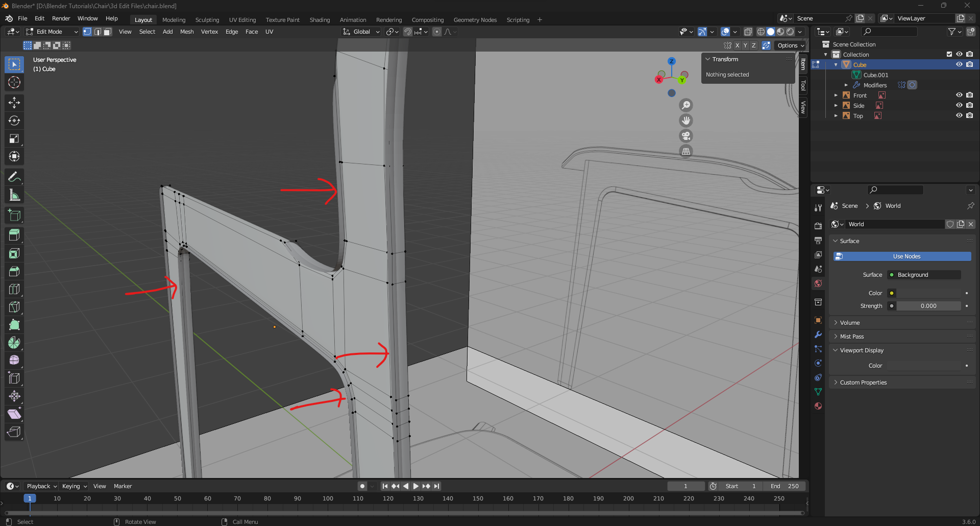Select the Shrink/Fatten tool
The width and height of the screenshot is (980, 526).
coord(14,396)
